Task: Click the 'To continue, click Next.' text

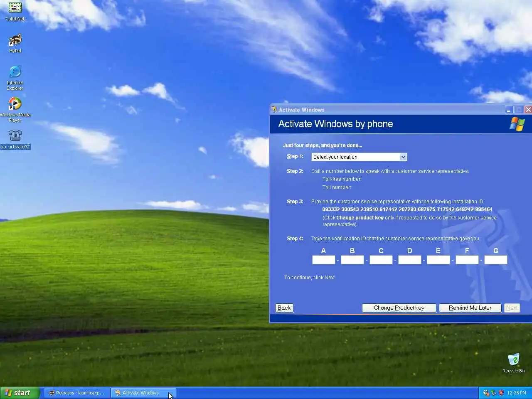Action: [x=310, y=278]
